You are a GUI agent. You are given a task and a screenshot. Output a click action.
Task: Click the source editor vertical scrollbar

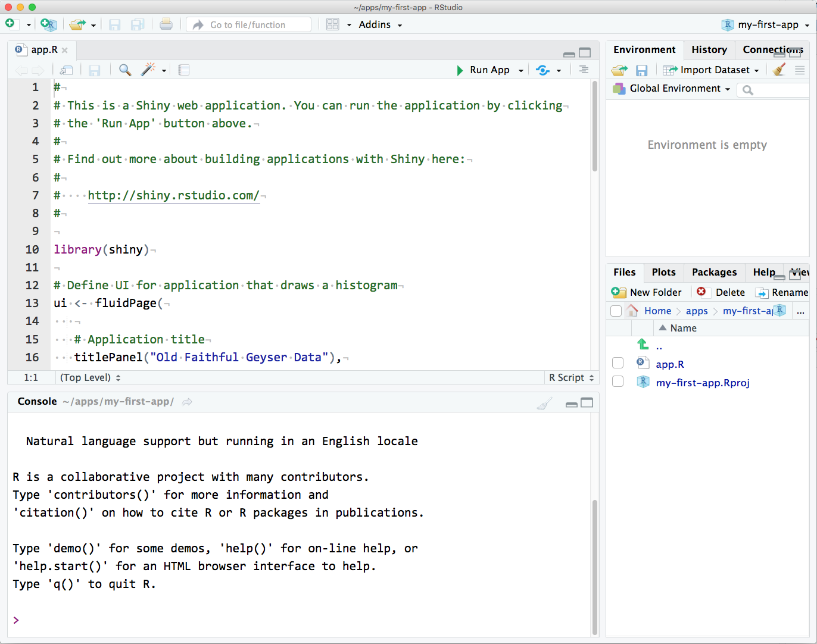tap(595, 126)
